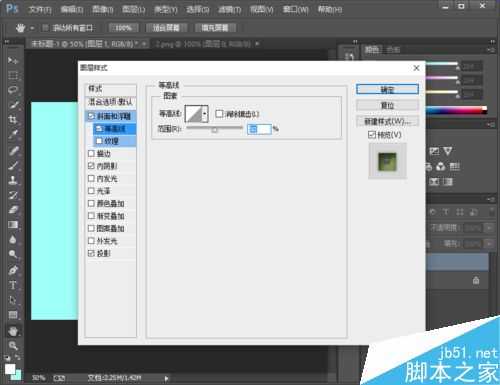The height and width of the screenshot is (385, 500).
Task: Select the Clone Stamp tool
Action: click(13, 180)
